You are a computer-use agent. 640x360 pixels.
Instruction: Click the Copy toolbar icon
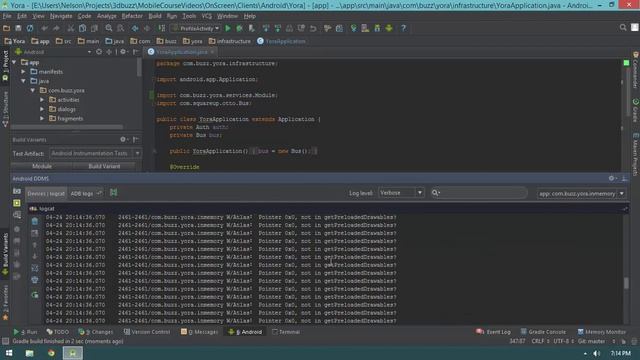(x=82, y=28)
